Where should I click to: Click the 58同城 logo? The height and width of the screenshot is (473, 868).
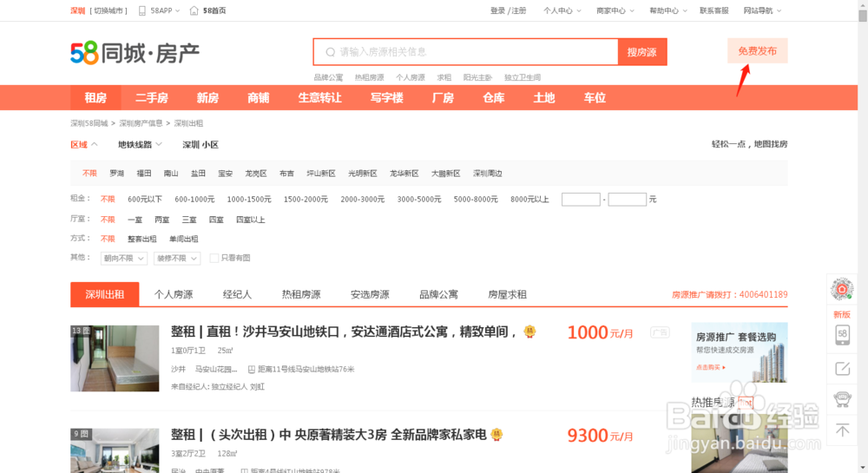click(135, 53)
